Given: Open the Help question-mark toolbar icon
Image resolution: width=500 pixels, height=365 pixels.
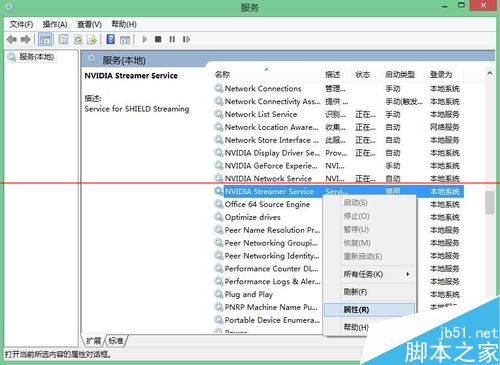Looking at the screenshot, I should point(110,39).
